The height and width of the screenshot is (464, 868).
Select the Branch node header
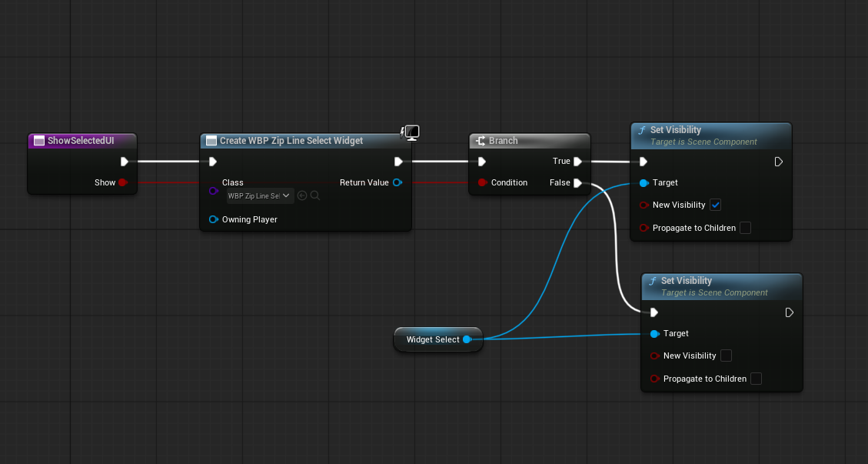(529, 141)
